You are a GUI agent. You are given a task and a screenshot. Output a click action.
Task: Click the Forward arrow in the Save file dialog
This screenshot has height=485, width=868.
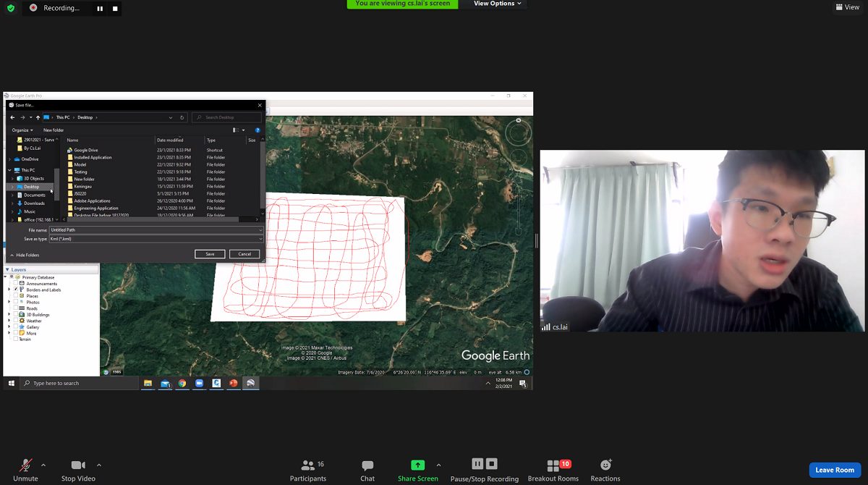pos(22,117)
